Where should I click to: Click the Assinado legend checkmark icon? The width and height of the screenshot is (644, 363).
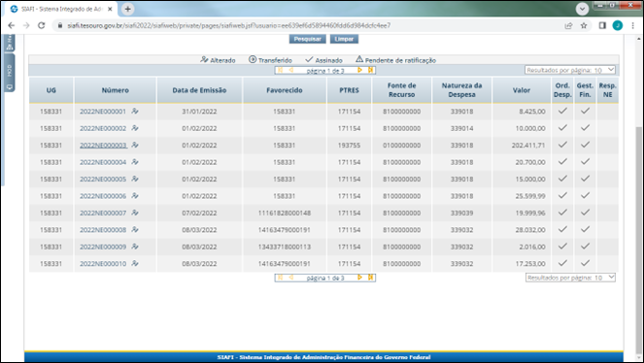click(309, 59)
